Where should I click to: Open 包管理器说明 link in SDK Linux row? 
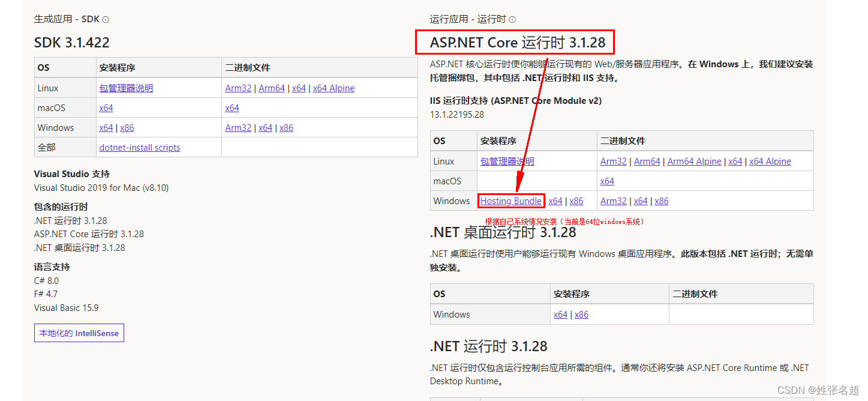pos(126,88)
